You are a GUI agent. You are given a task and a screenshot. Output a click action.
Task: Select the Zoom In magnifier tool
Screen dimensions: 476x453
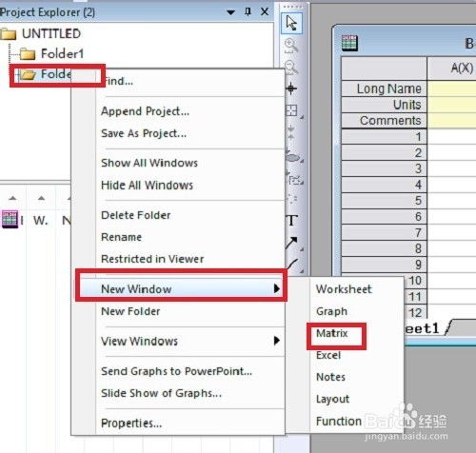pos(291,46)
